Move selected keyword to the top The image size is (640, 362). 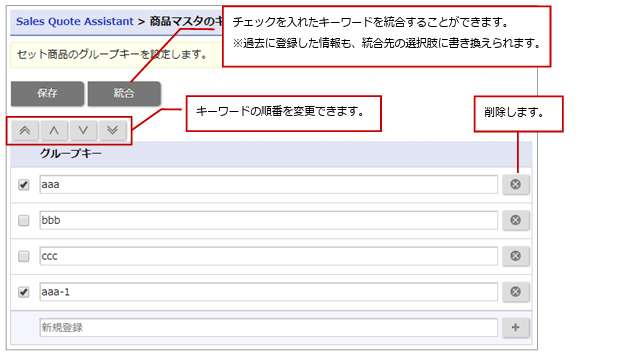pos(25,131)
